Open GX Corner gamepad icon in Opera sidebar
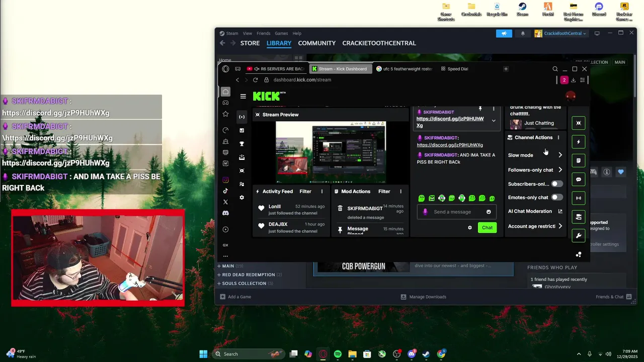 coord(225,103)
